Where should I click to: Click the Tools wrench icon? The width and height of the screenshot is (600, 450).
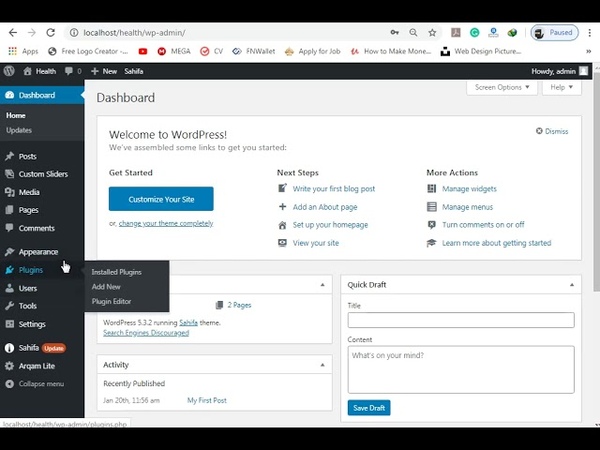pos(10,306)
